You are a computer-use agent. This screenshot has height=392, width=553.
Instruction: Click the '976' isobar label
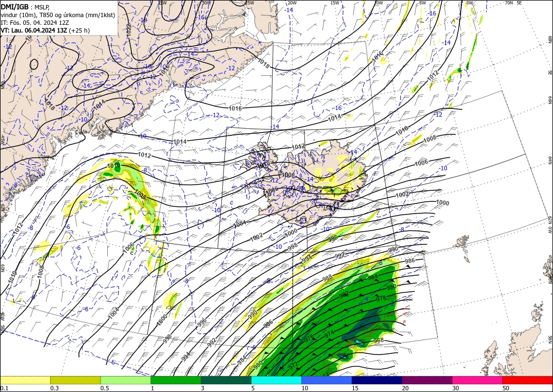click(309, 338)
